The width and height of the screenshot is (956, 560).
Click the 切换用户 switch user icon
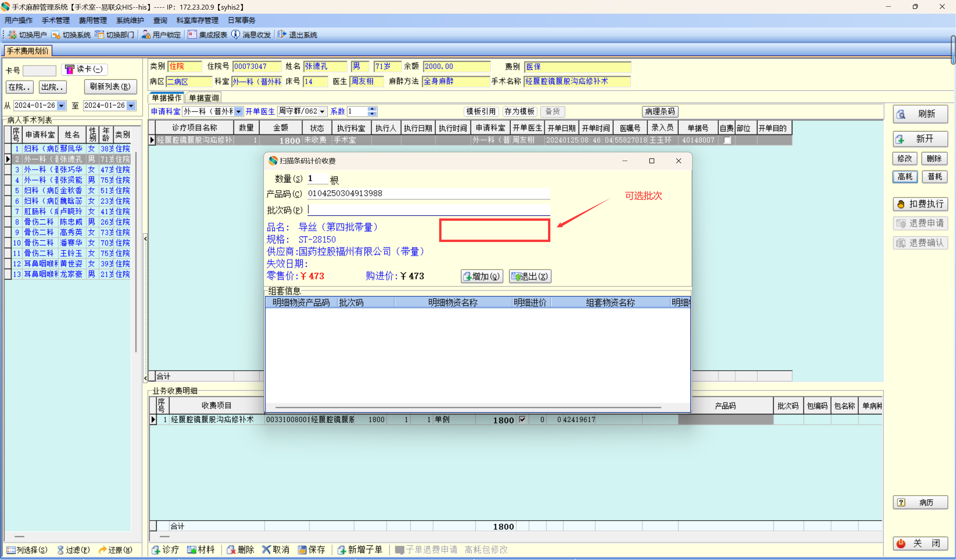(x=13, y=35)
